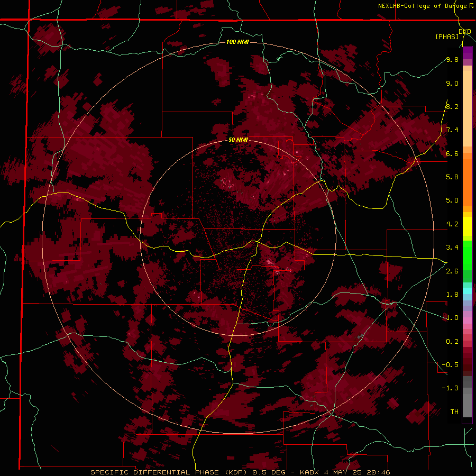Pick the pink segment beside 1.0
This screenshot has height=476, width=476.
tap(467, 321)
